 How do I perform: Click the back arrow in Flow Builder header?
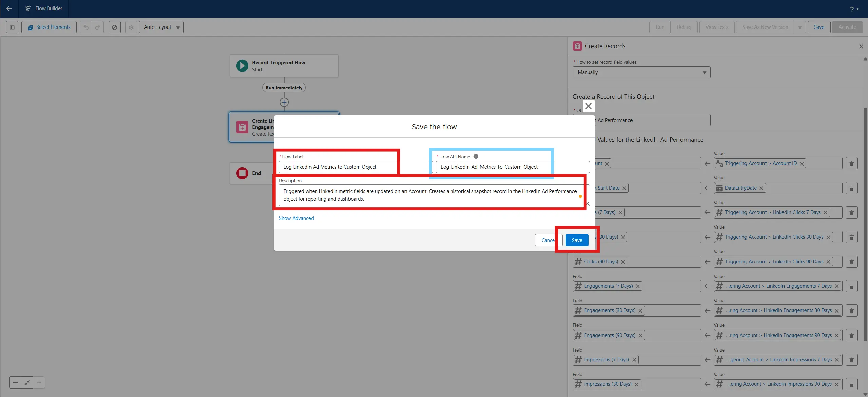(9, 8)
